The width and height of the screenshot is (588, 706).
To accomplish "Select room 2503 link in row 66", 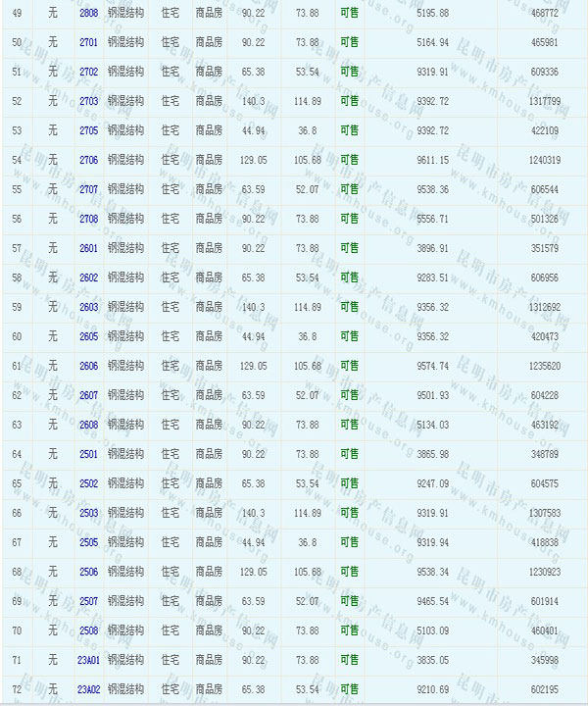I will (88, 514).
